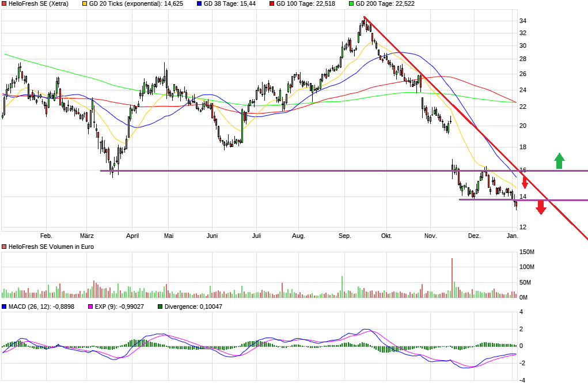Select the 'HelloFresh SE (Xetra)' legend label
Viewport: 588px width, 386px height.
[39, 4]
